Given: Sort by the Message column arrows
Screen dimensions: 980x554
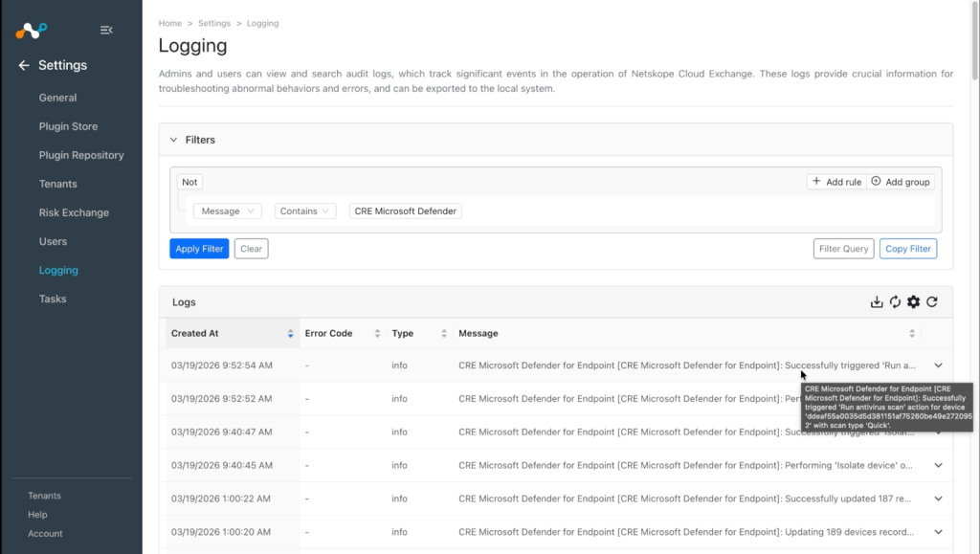Looking at the screenshot, I should (912, 334).
